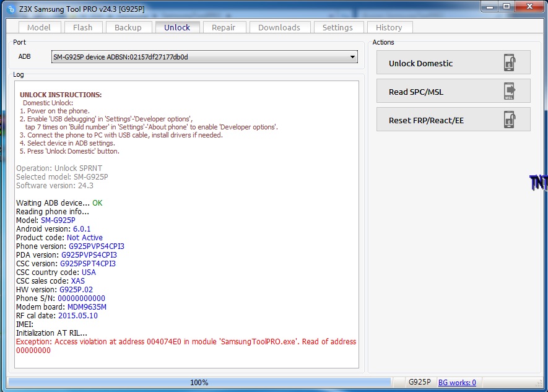Click the Z3X app icon in title bar
Screen dimensions: 548x392
pyautogui.click(x=11, y=9)
